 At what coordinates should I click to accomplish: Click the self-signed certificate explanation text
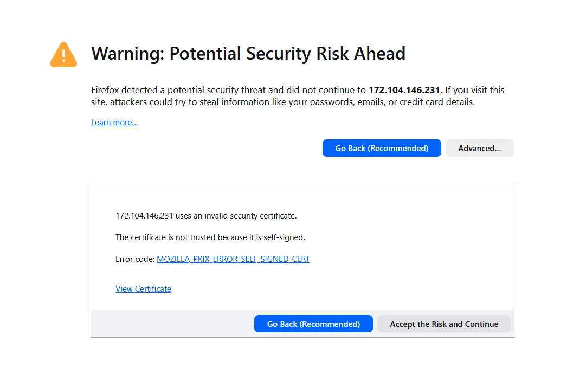coord(210,237)
